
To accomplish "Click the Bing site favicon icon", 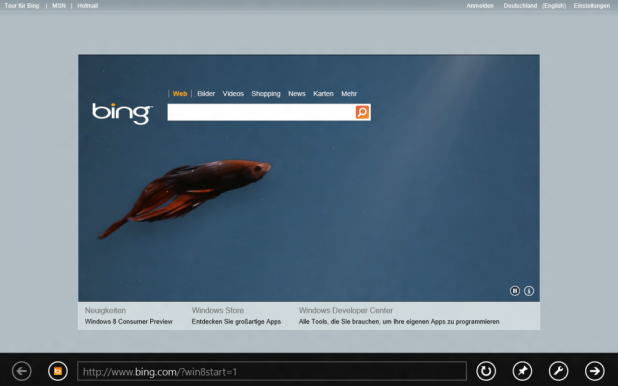I will 58,371.
